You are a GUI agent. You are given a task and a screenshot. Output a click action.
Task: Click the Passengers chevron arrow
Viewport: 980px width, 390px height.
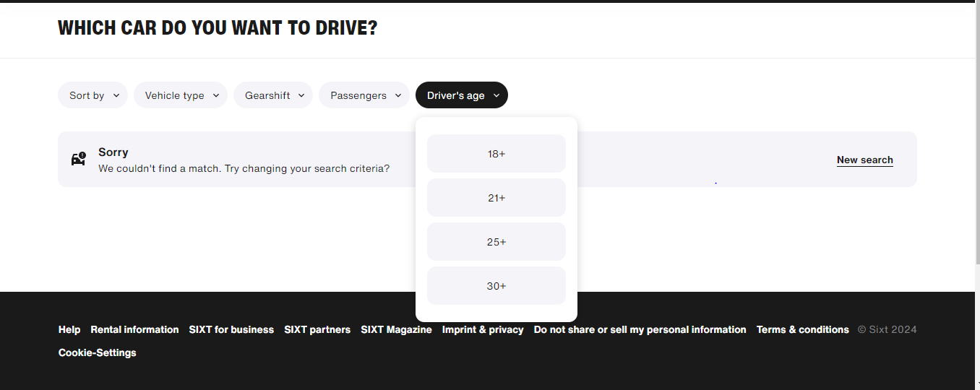[x=398, y=95]
